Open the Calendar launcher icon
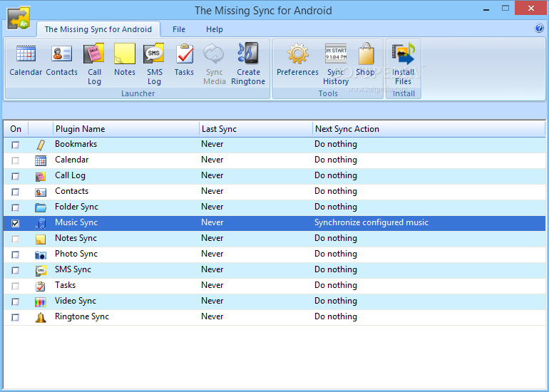This screenshot has height=392, width=549. pyautogui.click(x=26, y=56)
